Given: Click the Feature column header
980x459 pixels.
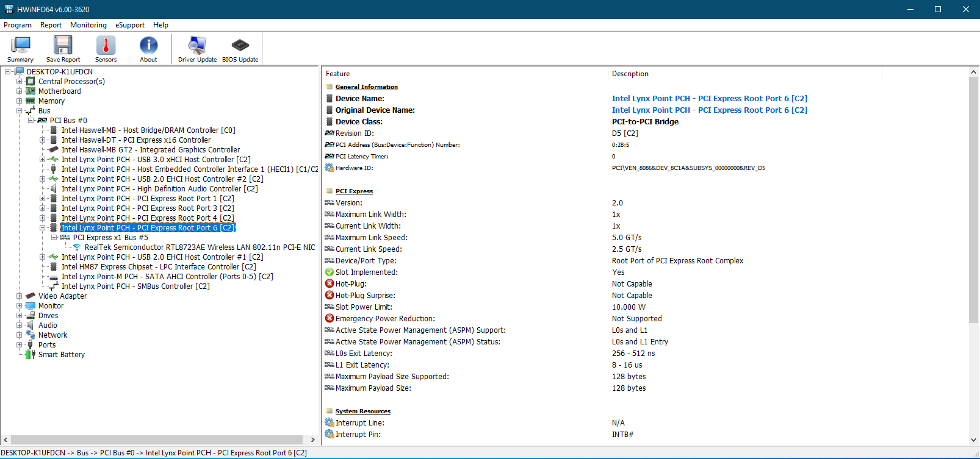Looking at the screenshot, I should click(x=465, y=74).
